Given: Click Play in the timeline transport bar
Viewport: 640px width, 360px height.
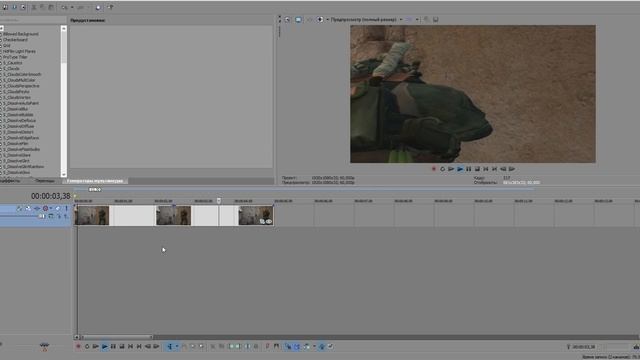Looking at the screenshot, I should tap(104, 347).
